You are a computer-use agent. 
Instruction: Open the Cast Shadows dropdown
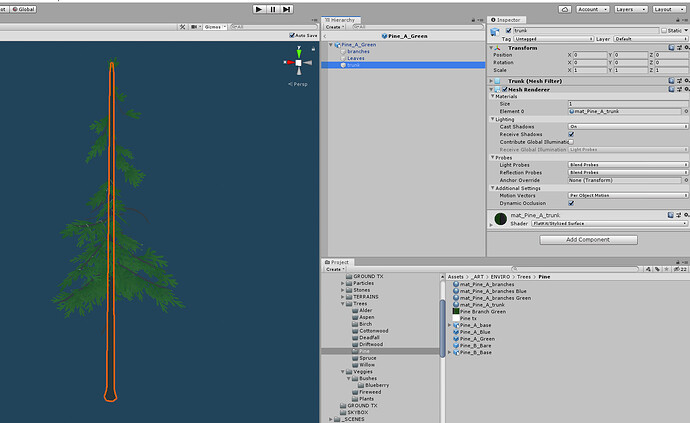point(627,127)
